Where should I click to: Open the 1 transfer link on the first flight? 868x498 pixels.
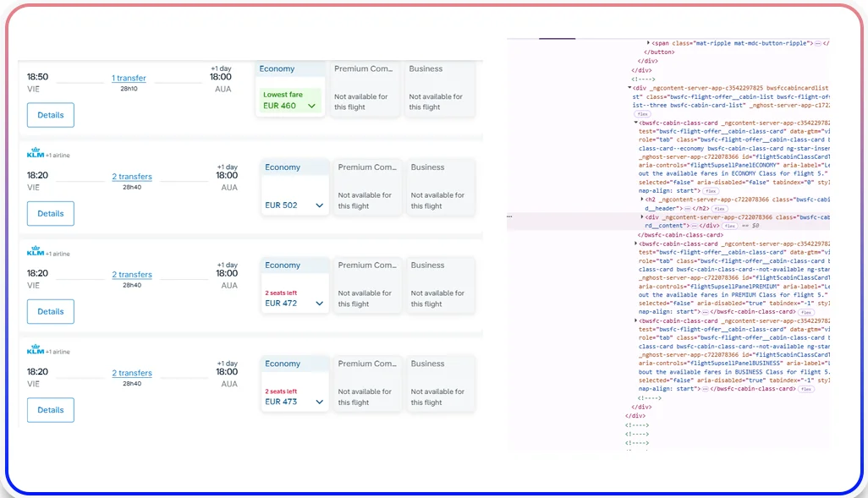pos(129,78)
